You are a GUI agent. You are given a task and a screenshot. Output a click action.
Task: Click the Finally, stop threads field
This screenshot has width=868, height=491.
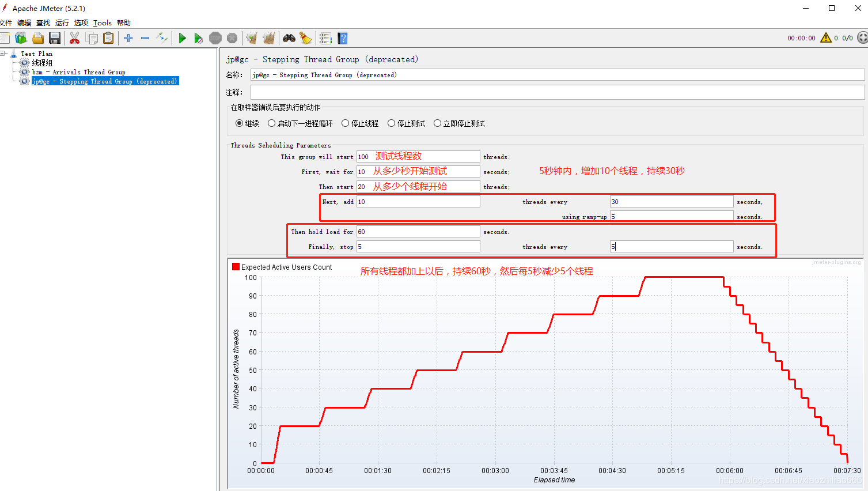click(x=418, y=247)
